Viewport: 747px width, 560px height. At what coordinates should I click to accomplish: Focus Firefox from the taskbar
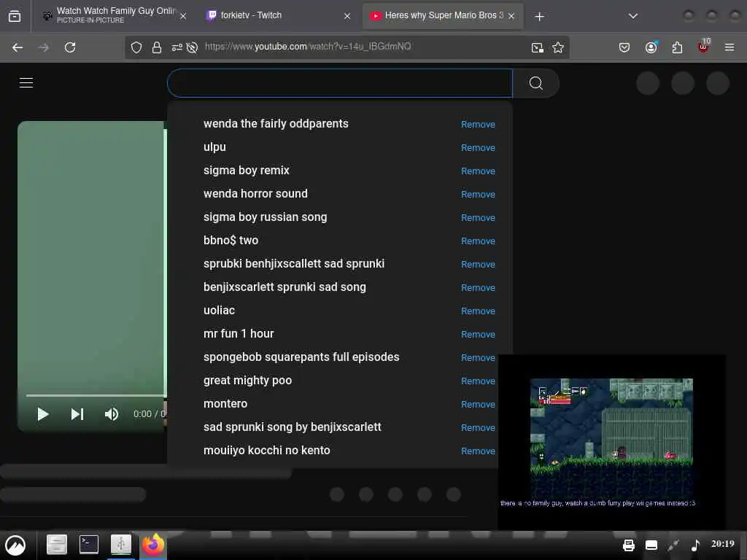coord(153,544)
